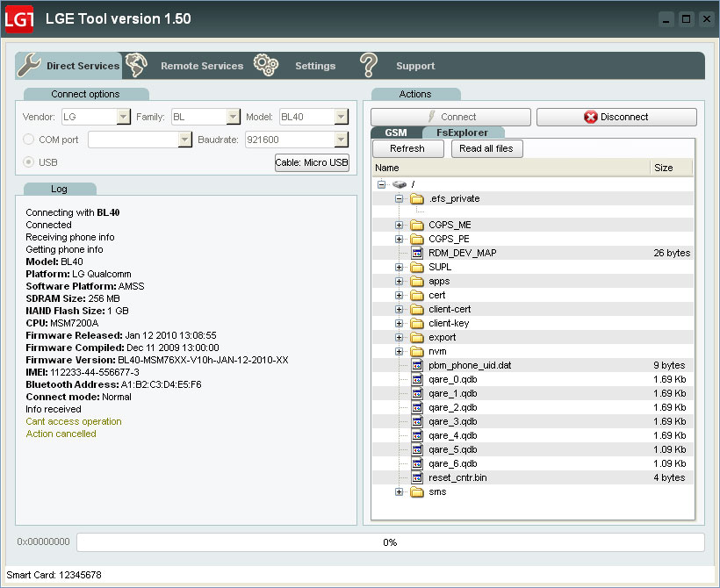The image size is (720, 588).
Task: Open the Remote Services tab
Action: coord(185,65)
